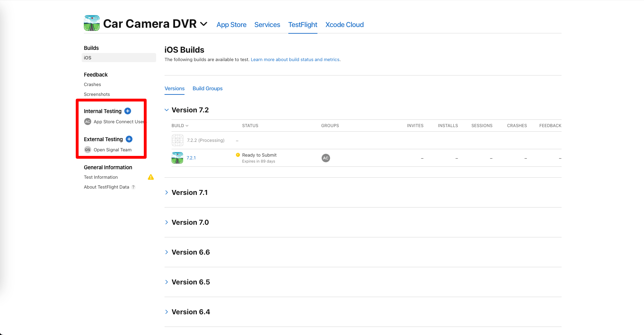Screen dimensions: 644x335
Task: Open the Open Signal Team group
Action: [113, 150]
